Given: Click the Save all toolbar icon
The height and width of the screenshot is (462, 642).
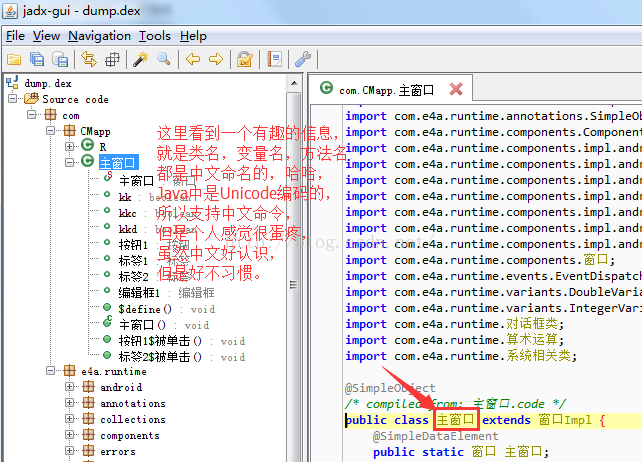Looking at the screenshot, I should pyautogui.click(x=37, y=60).
